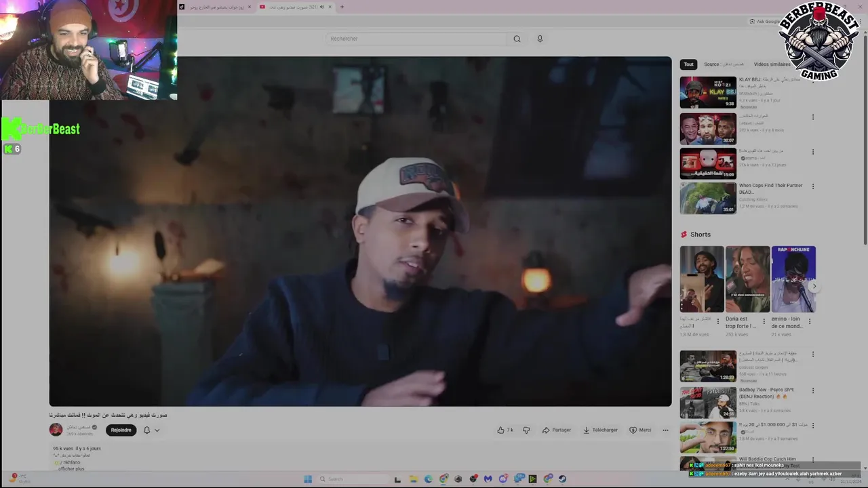Open options for Doria est trop forte short

[x=764, y=321]
